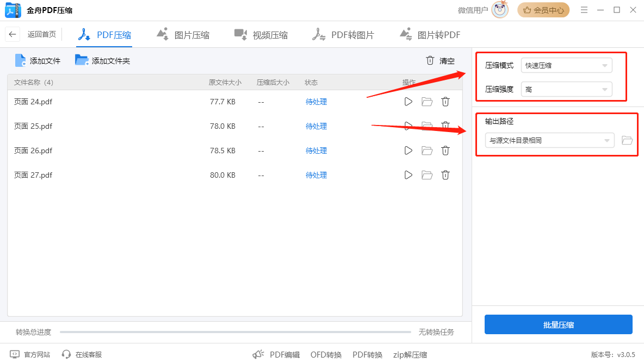
Task: Open output folder for 页面 26.pdf
Action: point(427,151)
